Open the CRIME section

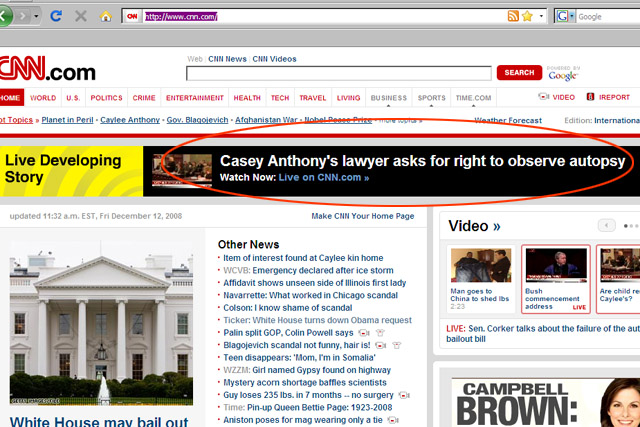point(144,98)
